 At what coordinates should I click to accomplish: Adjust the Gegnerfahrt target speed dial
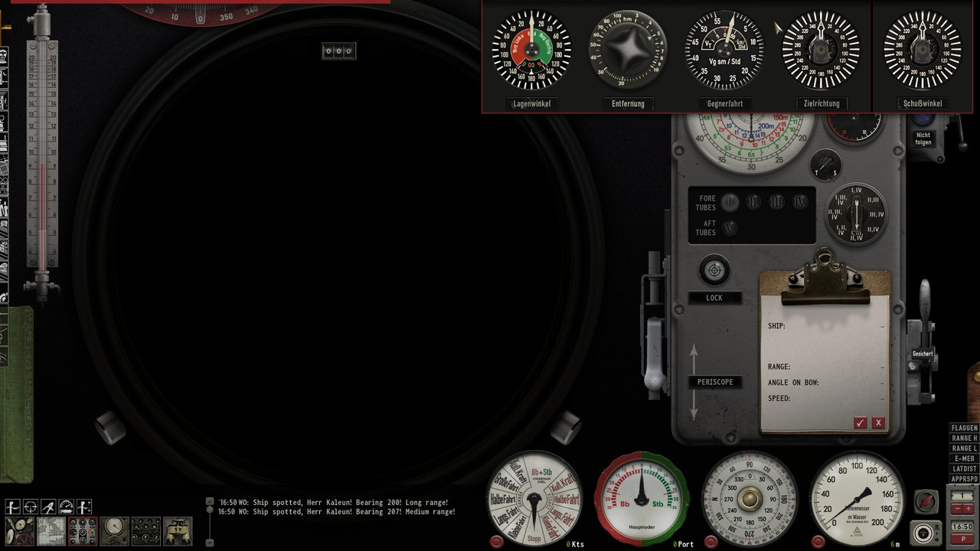click(724, 50)
